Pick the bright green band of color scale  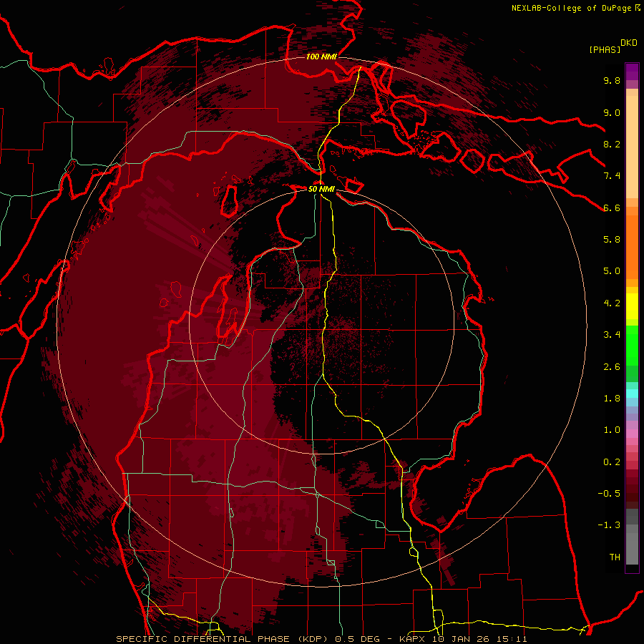click(632, 346)
